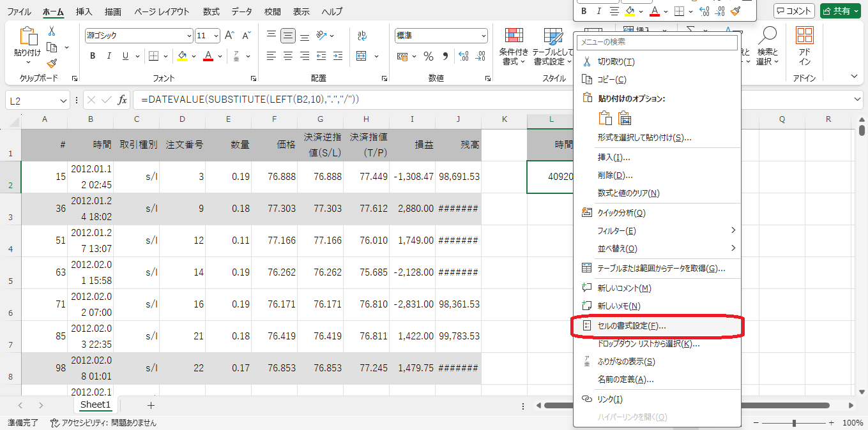The width and height of the screenshot is (868, 430).
Task: Apply yellow fill color in the ribbon
Action: click(x=182, y=56)
